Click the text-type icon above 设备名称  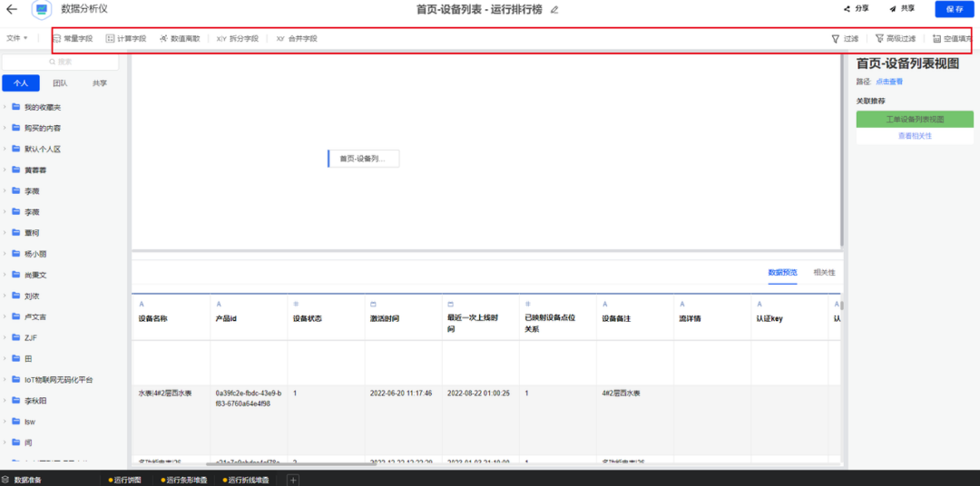[x=142, y=305]
